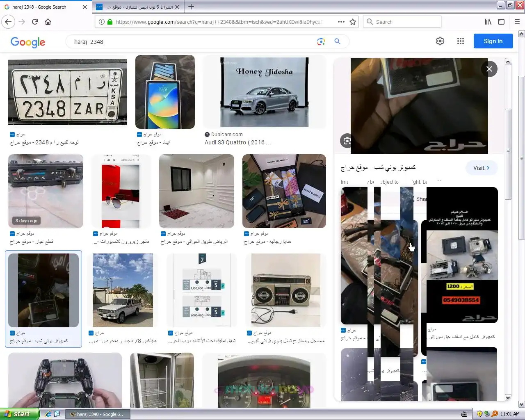The height and width of the screenshot is (420, 525).
Task: Click the Sign in button
Action: [x=493, y=41]
